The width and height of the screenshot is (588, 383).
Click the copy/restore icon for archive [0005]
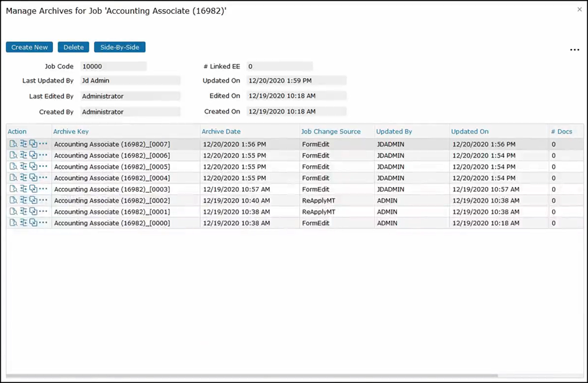click(33, 167)
